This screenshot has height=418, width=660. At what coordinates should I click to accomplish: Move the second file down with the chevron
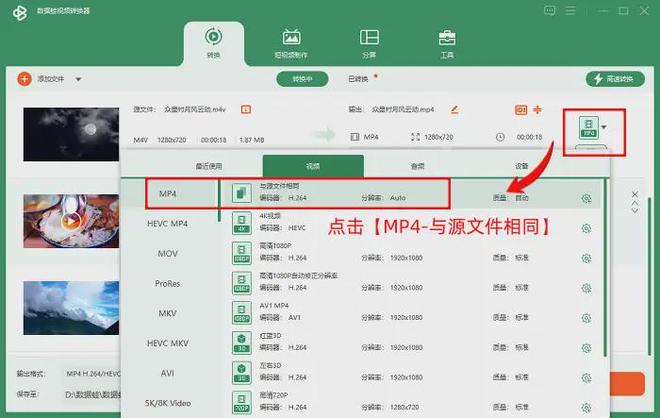click(x=635, y=210)
